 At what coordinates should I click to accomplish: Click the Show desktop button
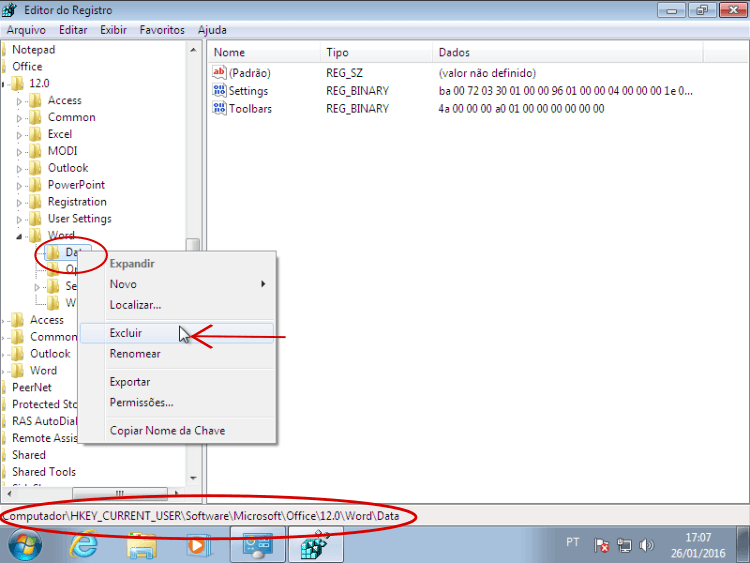(743, 545)
